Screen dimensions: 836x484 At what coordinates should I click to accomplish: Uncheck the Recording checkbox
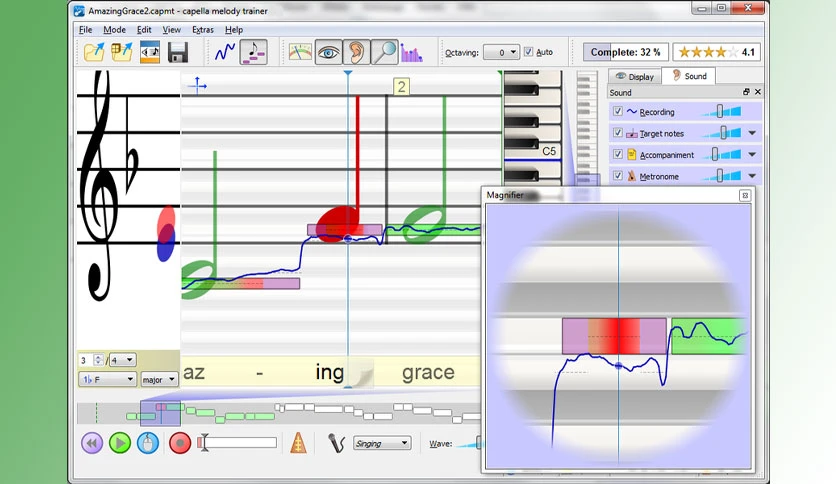(x=617, y=111)
